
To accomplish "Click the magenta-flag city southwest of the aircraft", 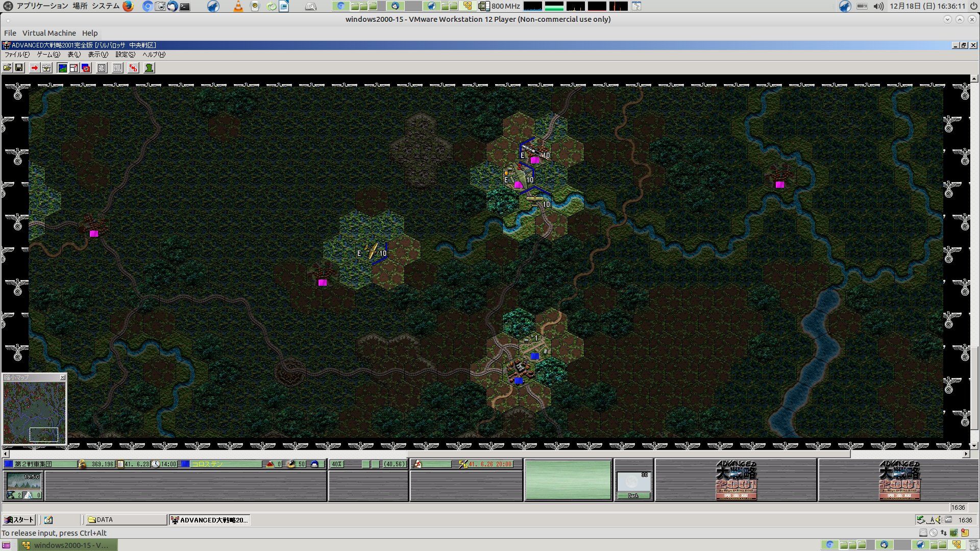I will coord(323,276).
